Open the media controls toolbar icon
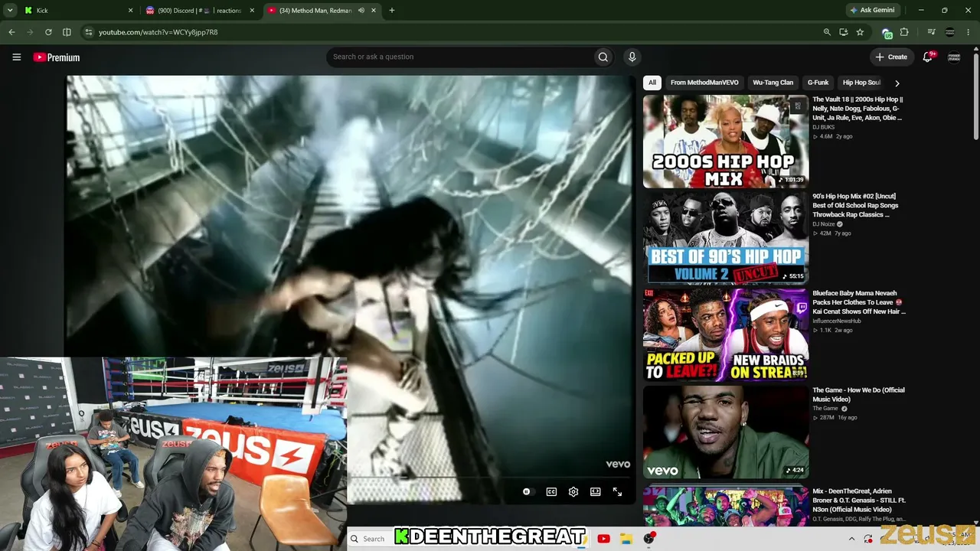The height and width of the screenshot is (551, 980). tap(931, 32)
